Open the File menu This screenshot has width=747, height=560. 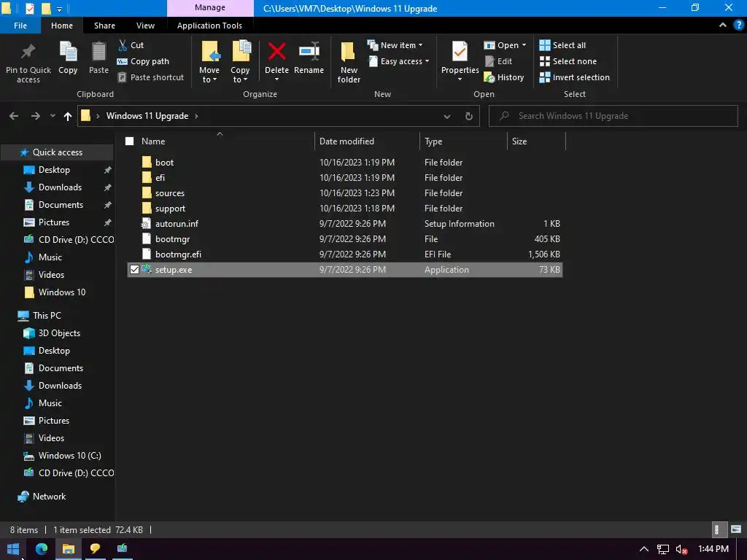click(x=20, y=26)
